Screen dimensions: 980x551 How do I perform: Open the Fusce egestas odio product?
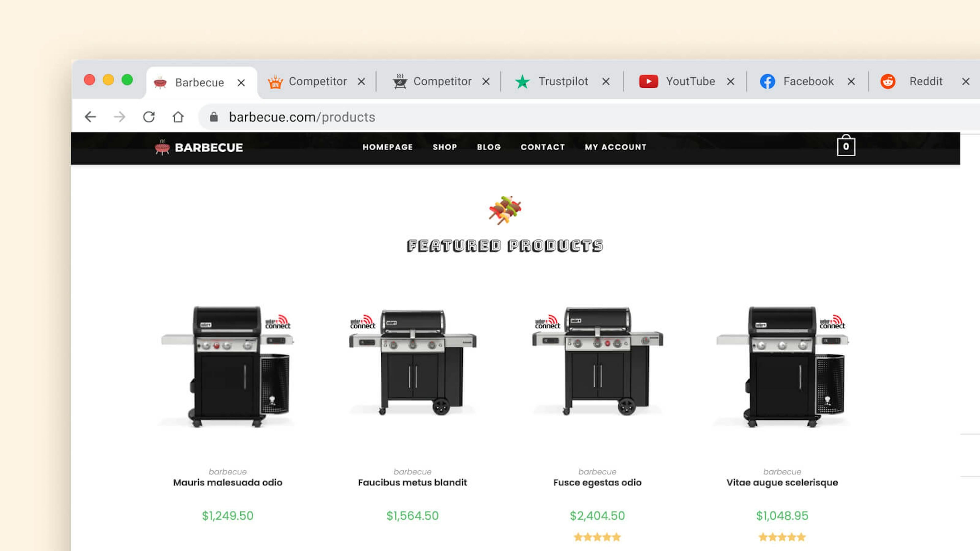pos(597,482)
